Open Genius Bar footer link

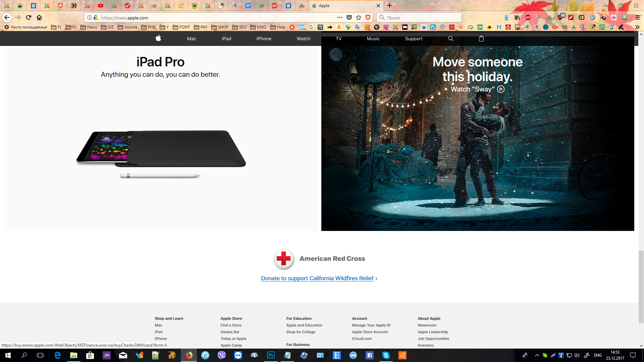[x=230, y=332]
